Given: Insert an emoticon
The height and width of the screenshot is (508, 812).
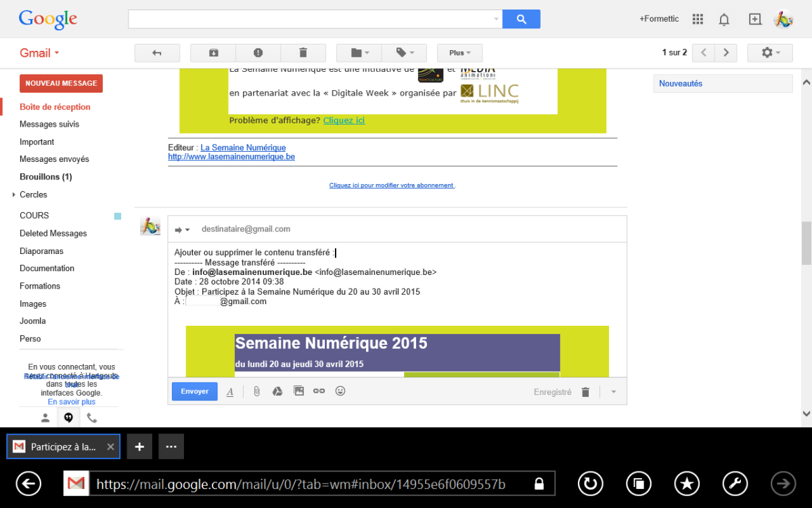Looking at the screenshot, I should (x=340, y=391).
